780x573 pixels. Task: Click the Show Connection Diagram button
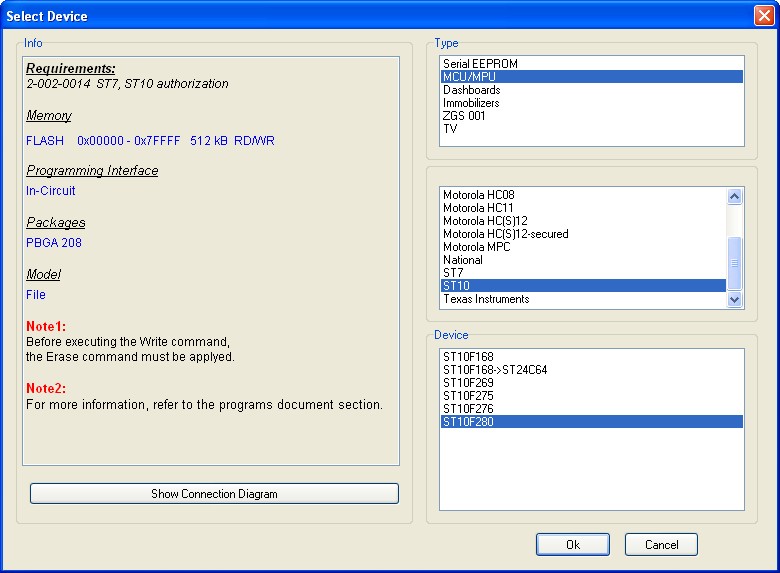(214, 493)
